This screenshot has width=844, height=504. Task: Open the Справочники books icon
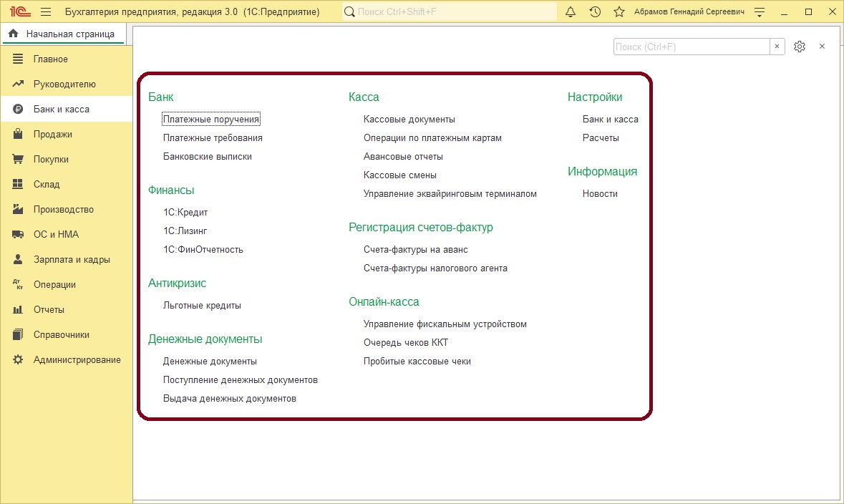[x=19, y=334]
